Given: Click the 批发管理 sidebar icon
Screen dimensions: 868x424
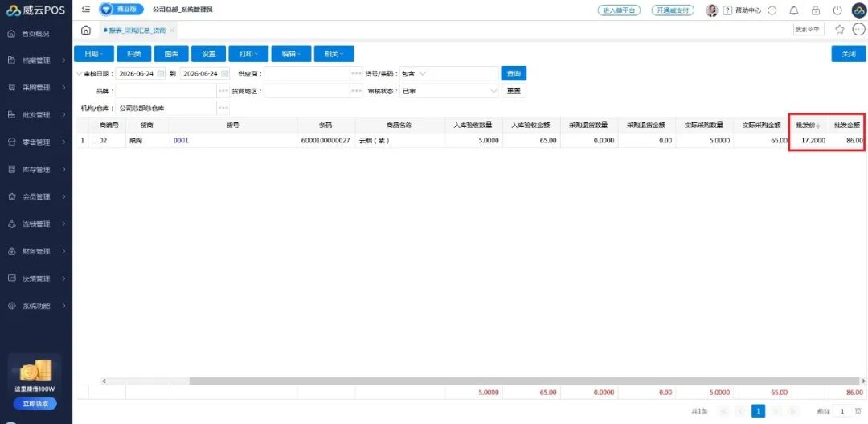Looking at the screenshot, I should tap(11, 115).
